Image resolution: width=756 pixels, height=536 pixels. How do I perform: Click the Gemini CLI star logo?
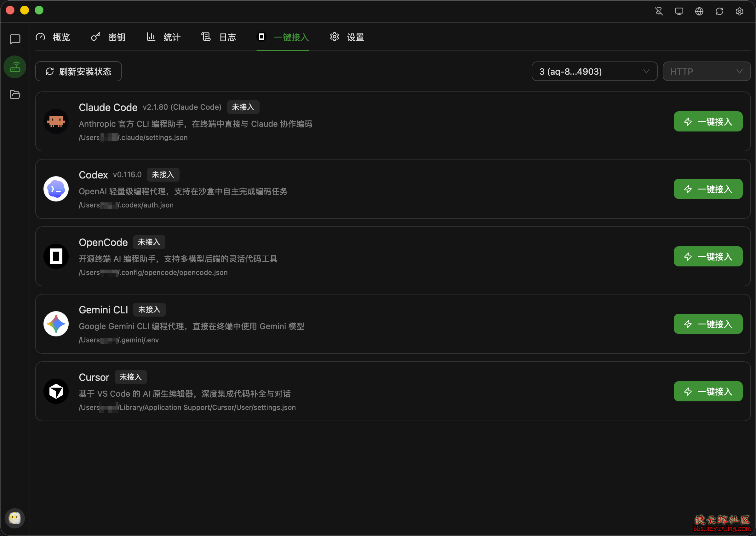pos(56,324)
